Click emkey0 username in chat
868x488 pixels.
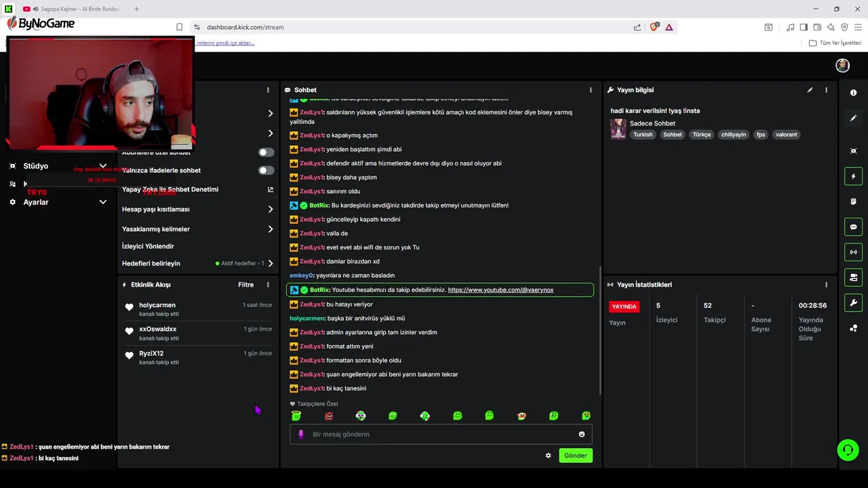tap(302, 276)
